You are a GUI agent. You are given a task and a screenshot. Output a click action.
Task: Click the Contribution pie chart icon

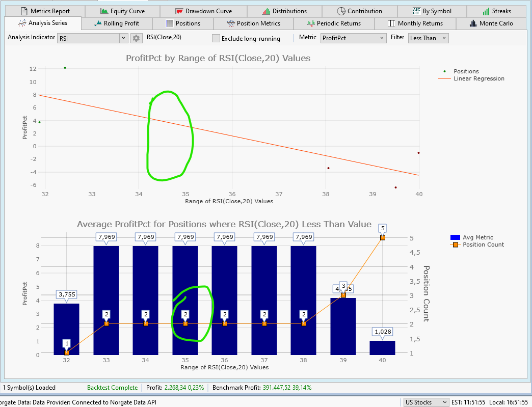[341, 11]
